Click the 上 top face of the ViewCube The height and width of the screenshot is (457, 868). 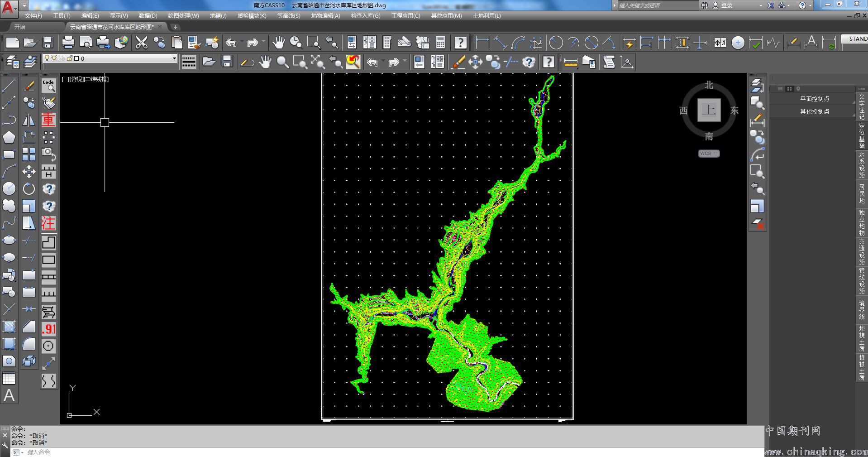pos(709,111)
